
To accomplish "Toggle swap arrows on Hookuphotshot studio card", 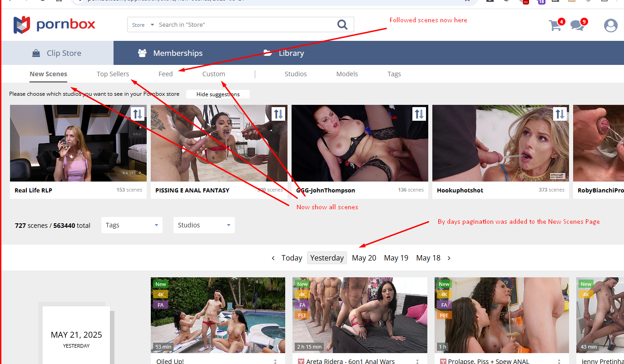I will pyautogui.click(x=560, y=113).
